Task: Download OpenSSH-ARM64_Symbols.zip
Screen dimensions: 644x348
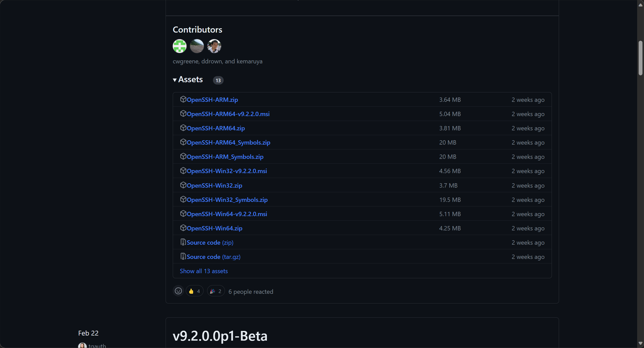Action: (x=228, y=143)
